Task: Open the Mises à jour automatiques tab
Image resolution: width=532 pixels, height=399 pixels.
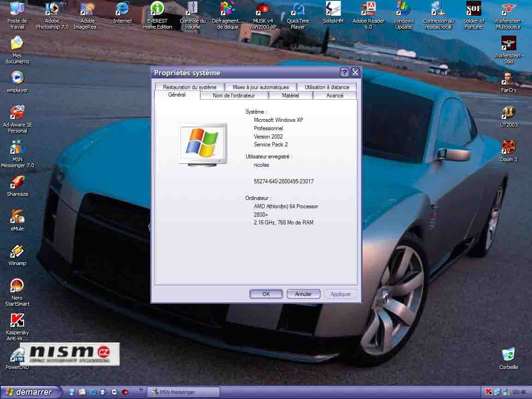Action: coord(260,87)
